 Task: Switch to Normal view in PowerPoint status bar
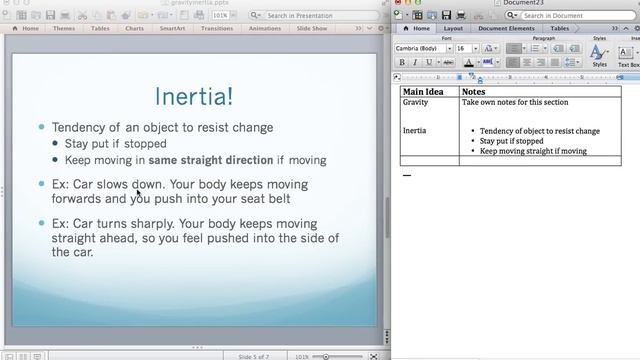click(x=9, y=357)
